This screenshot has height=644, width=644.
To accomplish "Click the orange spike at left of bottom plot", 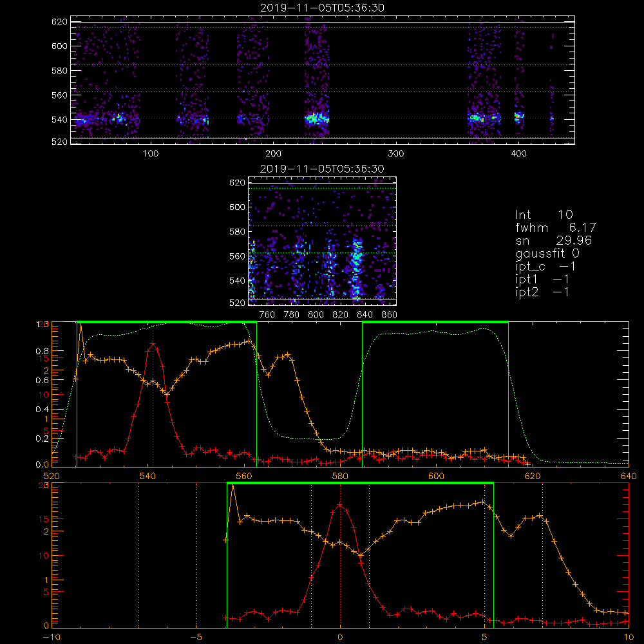I will click(233, 486).
